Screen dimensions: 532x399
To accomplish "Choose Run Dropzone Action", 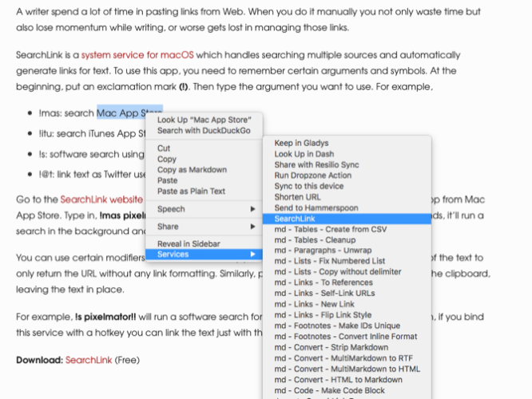I will [x=312, y=176].
